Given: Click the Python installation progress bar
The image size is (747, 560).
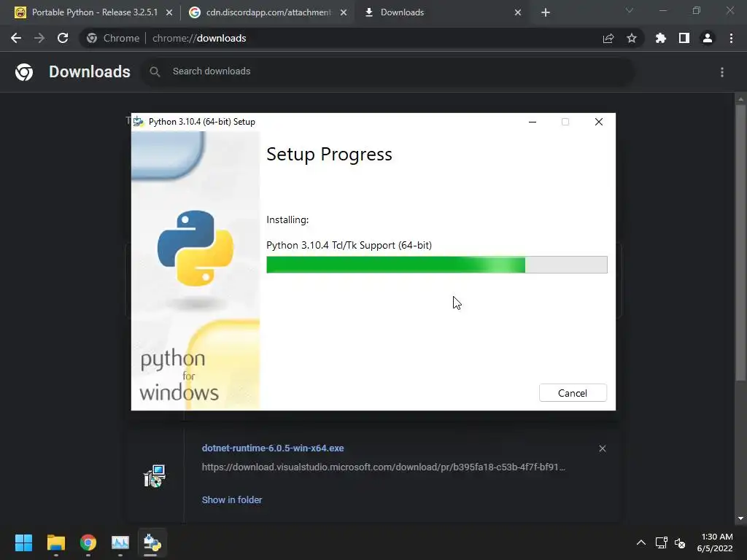Looking at the screenshot, I should (436, 265).
